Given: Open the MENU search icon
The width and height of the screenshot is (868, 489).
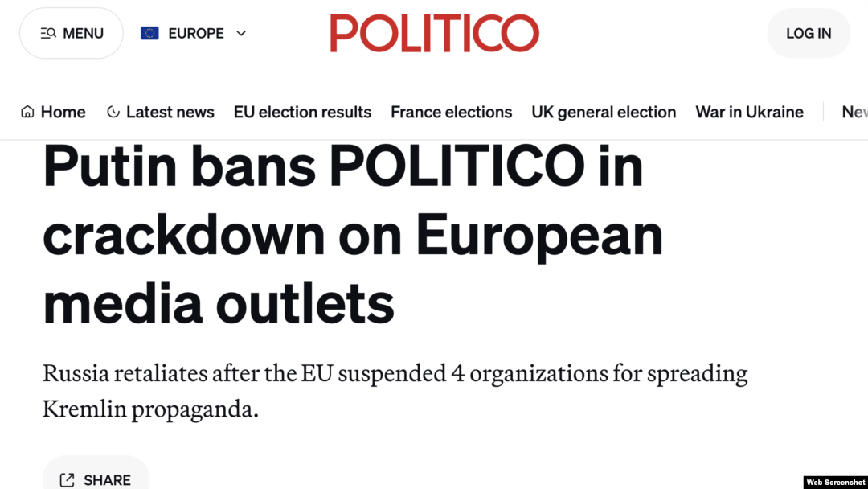Looking at the screenshot, I should tap(48, 33).
